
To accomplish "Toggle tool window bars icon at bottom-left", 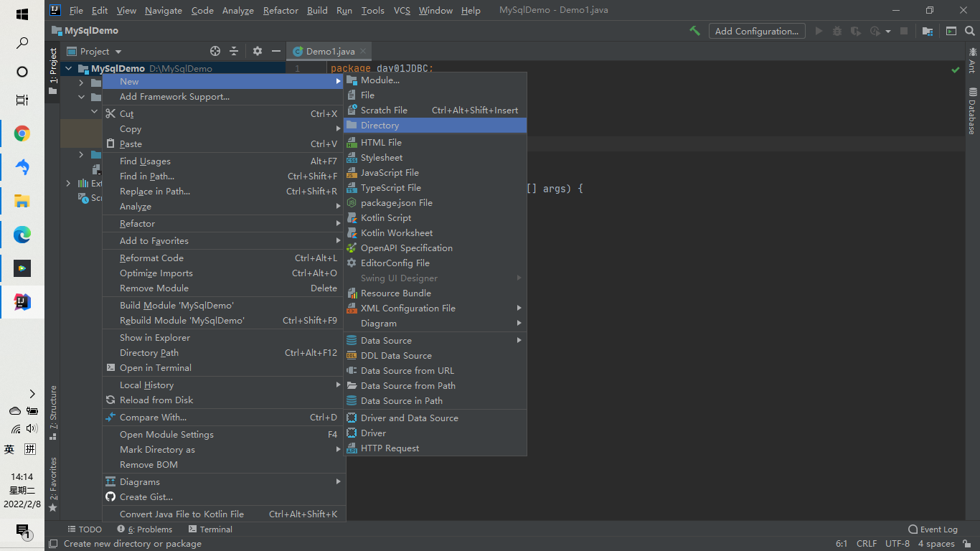I will [52, 544].
